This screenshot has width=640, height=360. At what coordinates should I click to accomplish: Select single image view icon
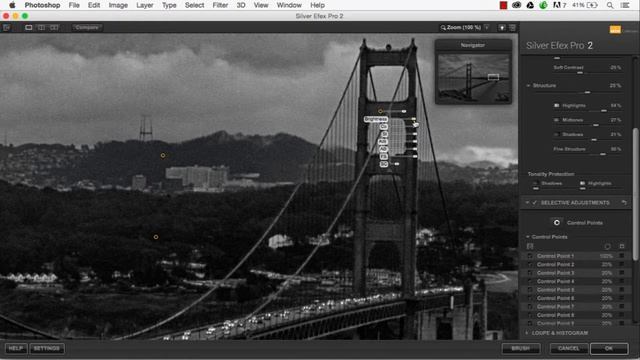coord(29,28)
